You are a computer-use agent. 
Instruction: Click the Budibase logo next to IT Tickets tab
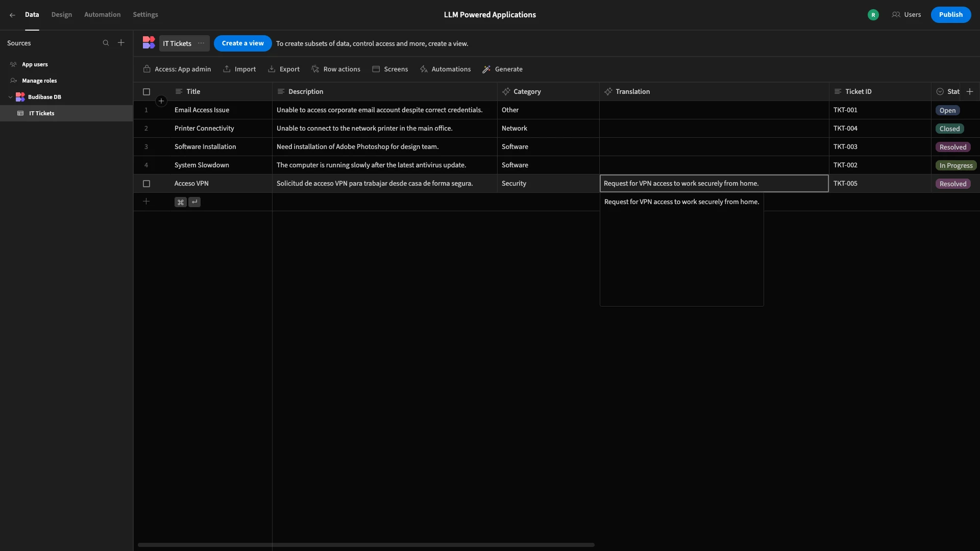[149, 43]
